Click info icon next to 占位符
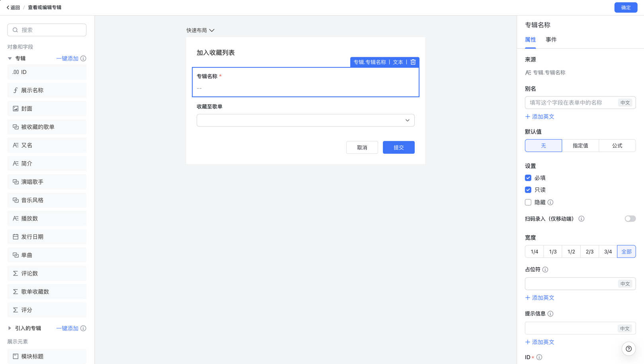The image size is (644, 364). pos(545,270)
